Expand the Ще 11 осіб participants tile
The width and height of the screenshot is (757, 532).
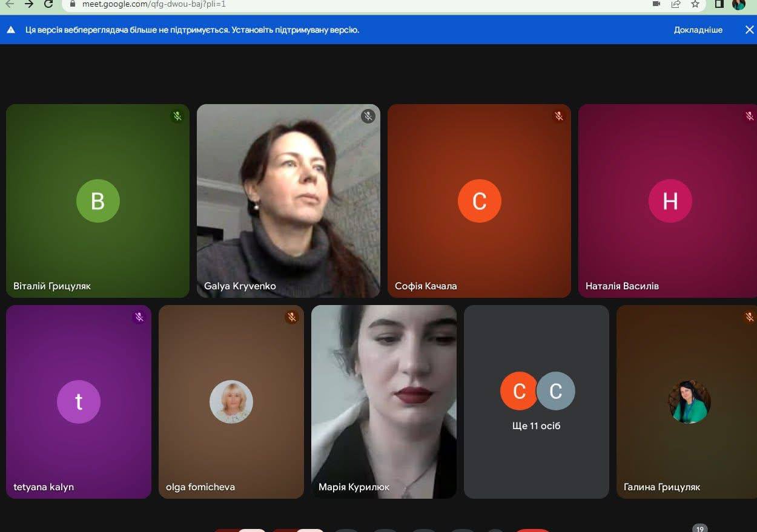pos(537,402)
